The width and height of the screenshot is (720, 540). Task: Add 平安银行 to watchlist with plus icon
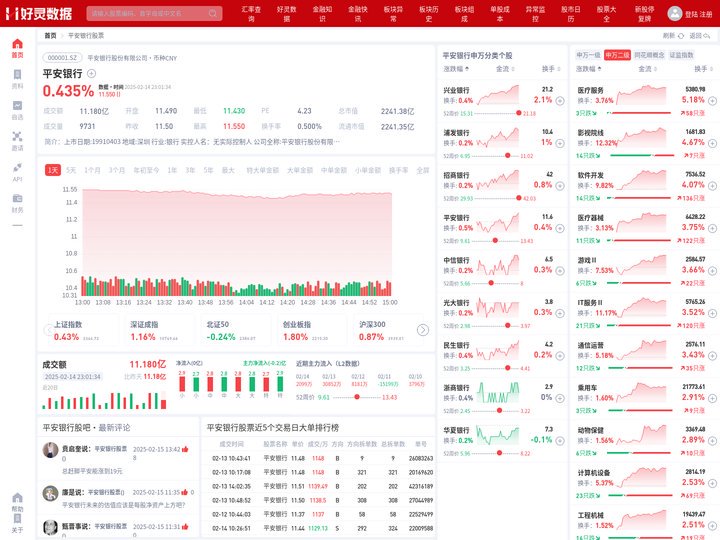point(91,73)
